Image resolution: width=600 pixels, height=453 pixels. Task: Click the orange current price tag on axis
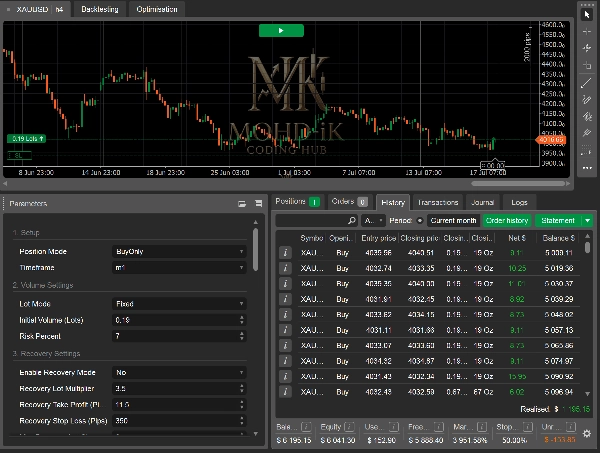click(x=551, y=140)
